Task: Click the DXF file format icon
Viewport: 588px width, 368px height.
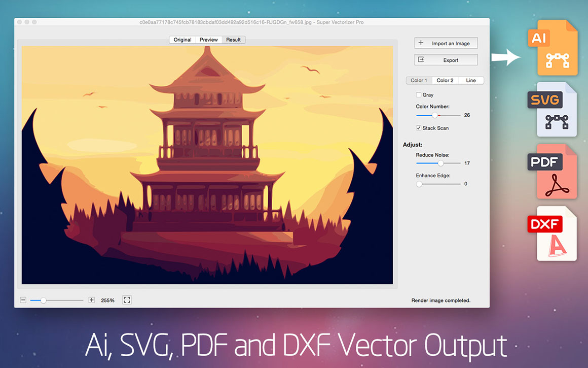Action: (552, 233)
